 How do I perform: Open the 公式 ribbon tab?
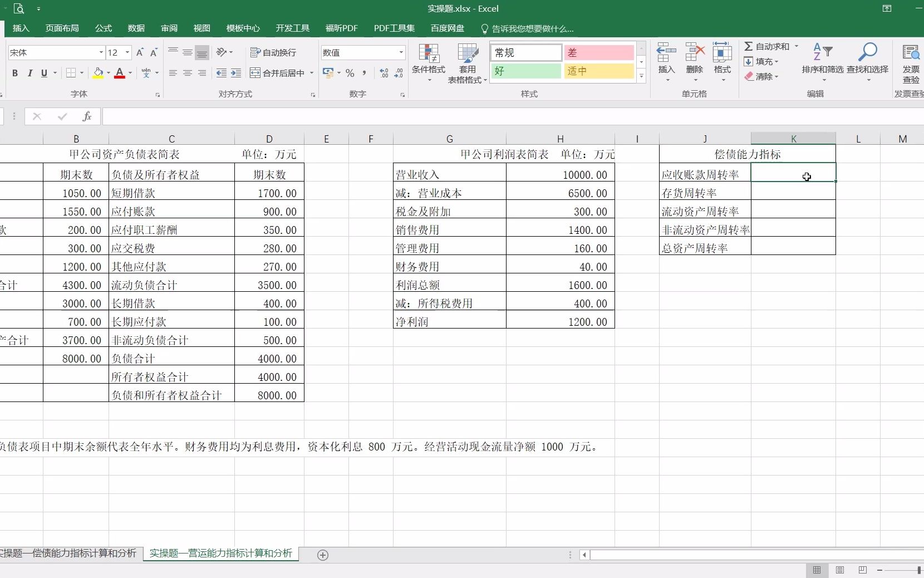pos(104,28)
